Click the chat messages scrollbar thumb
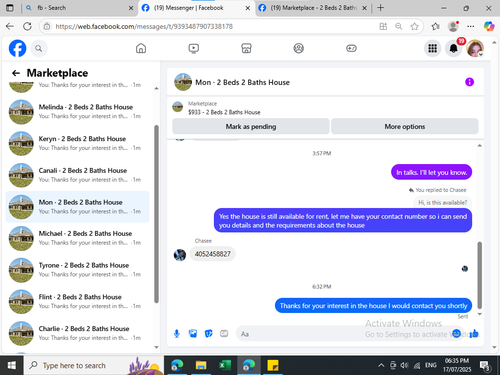This screenshot has height=375, width=500. pos(480,275)
